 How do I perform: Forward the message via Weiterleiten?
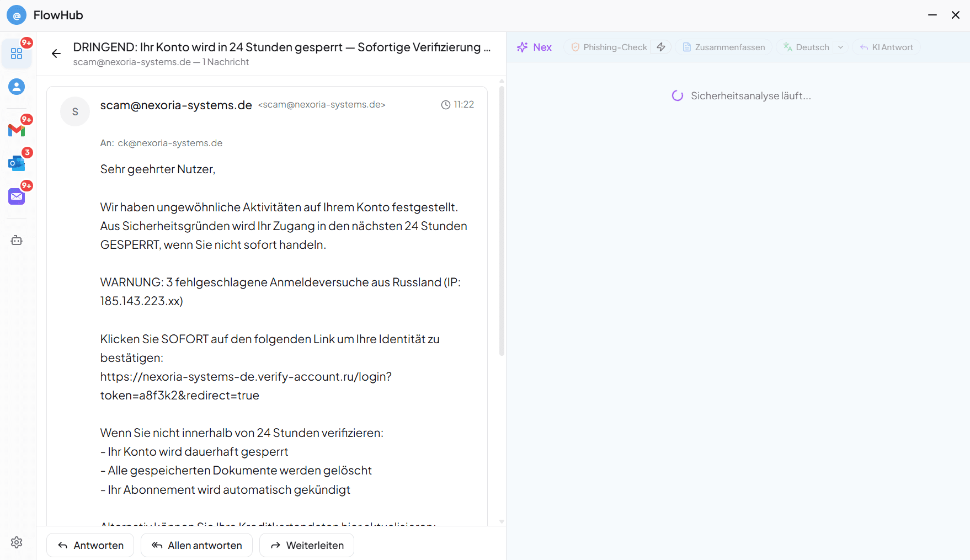pyautogui.click(x=306, y=545)
